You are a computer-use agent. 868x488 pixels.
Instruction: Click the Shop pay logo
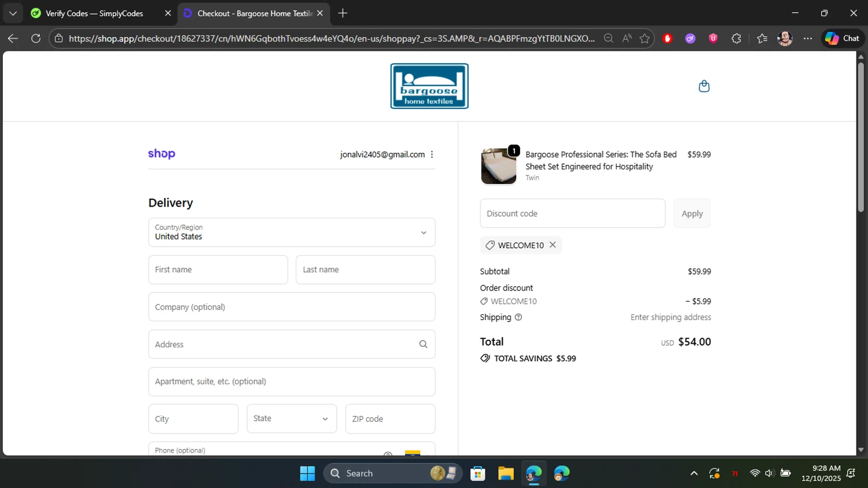[161, 154]
